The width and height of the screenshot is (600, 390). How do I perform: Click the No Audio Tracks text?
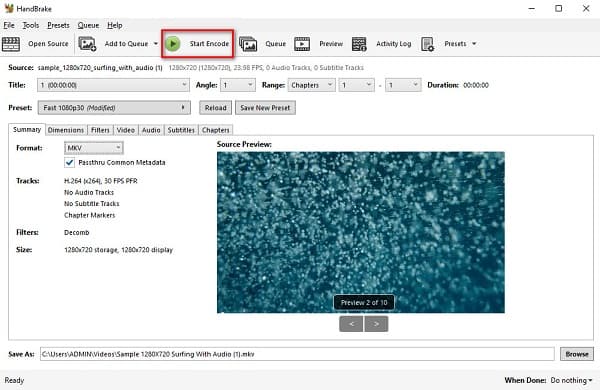[89, 192]
